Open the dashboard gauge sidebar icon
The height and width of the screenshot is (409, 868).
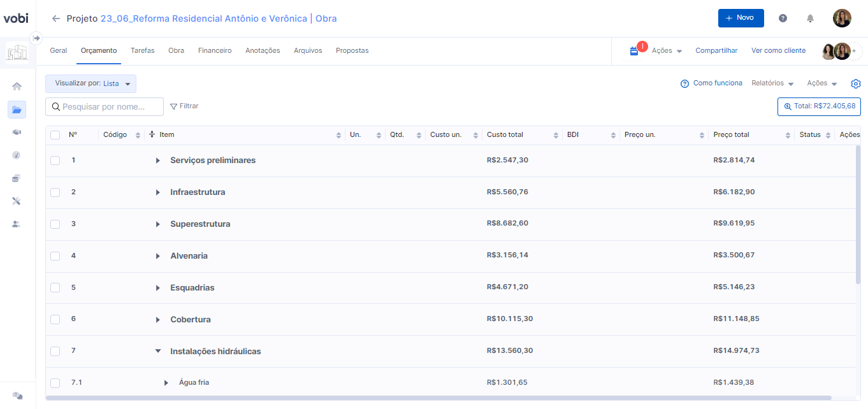point(17,155)
